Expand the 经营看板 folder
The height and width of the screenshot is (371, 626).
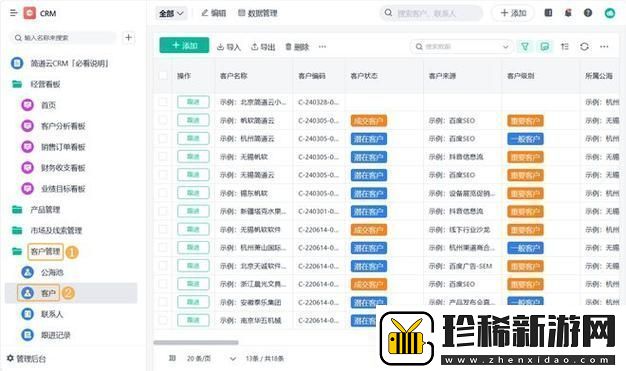coord(45,84)
